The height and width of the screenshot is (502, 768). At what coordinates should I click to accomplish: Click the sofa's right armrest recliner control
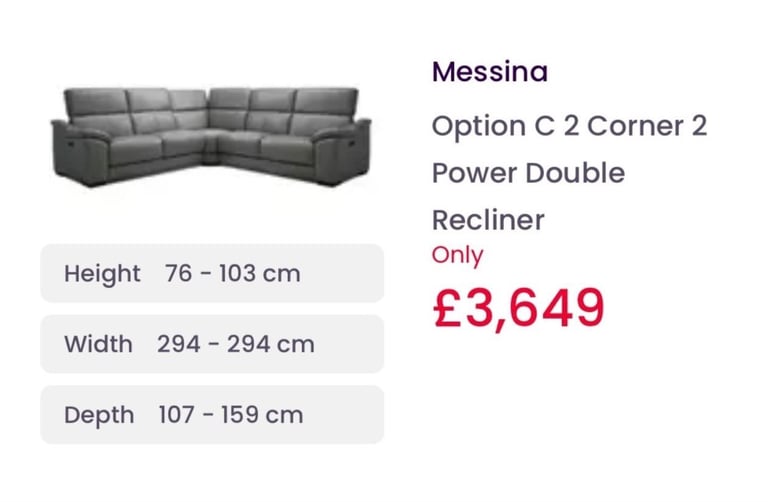(351, 143)
